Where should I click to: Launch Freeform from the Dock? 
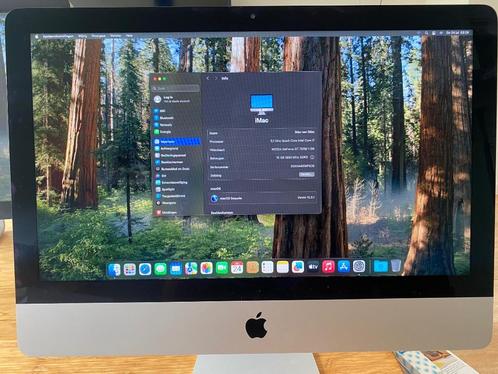(298, 267)
